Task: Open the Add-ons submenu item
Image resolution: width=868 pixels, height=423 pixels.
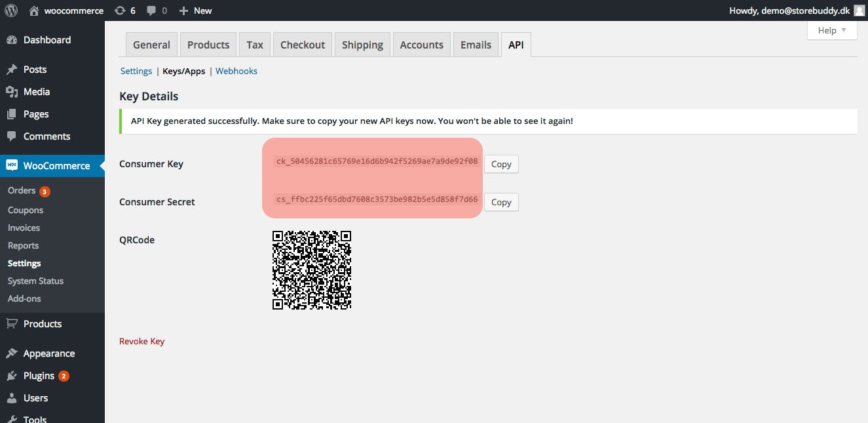Action: pyautogui.click(x=24, y=298)
